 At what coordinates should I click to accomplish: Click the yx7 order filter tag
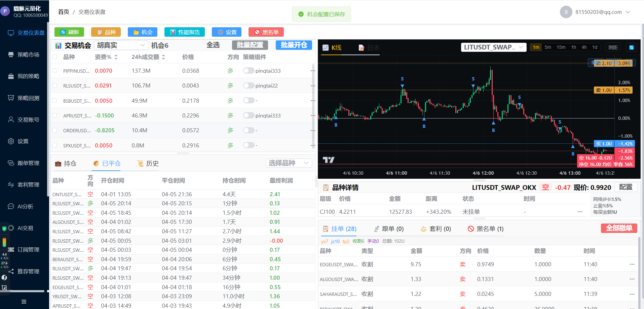[x=325, y=241]
